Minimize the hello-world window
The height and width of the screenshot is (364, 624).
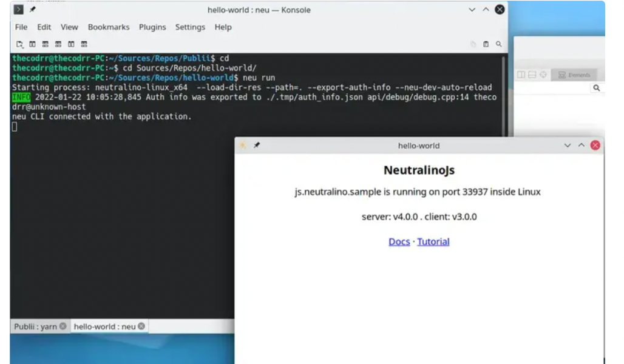point(568,145)
